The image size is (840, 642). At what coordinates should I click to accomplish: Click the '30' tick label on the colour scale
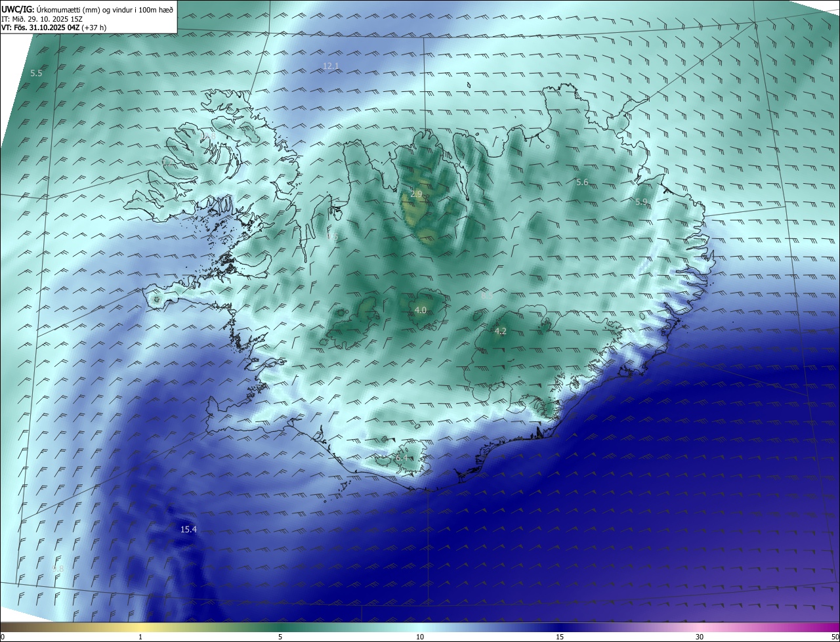(700, 637)
